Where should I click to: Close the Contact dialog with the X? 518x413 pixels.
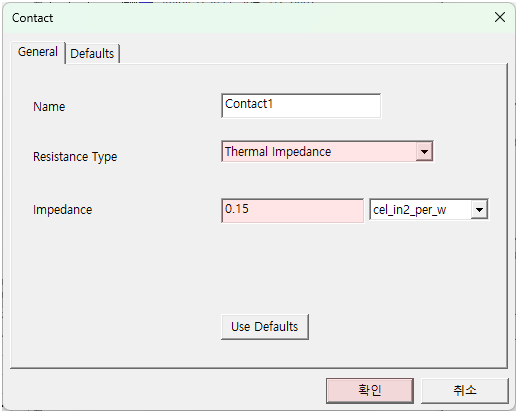500,17
